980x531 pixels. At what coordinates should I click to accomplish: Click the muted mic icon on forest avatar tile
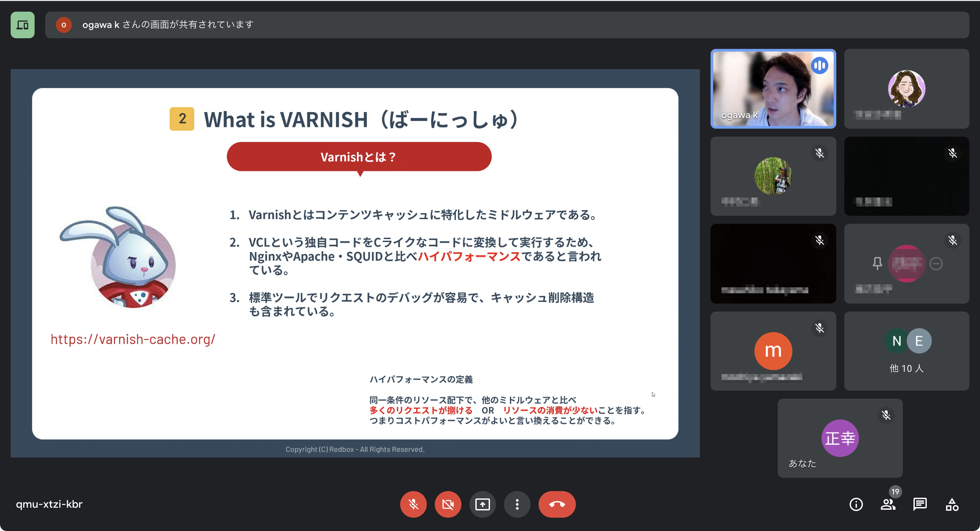819,153
